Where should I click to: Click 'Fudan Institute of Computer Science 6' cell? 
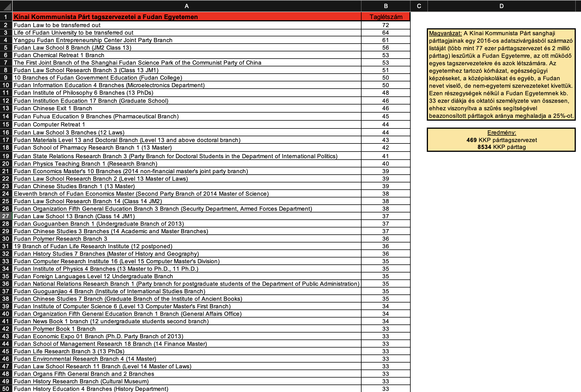(x=187, y=306)
